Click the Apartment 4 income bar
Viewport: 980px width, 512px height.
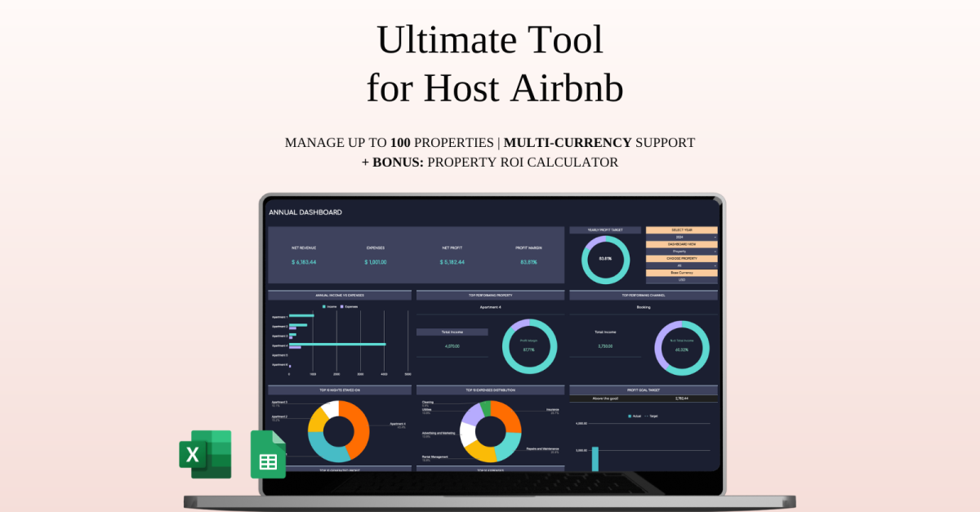click(337, 345)
